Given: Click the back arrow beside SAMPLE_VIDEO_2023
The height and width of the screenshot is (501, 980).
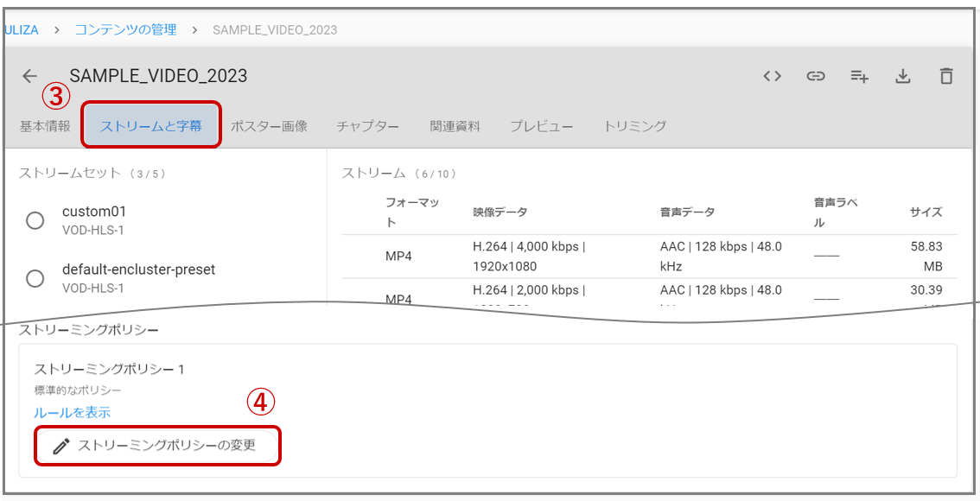Looking at the screenshot, I should [x=30, y=76].
